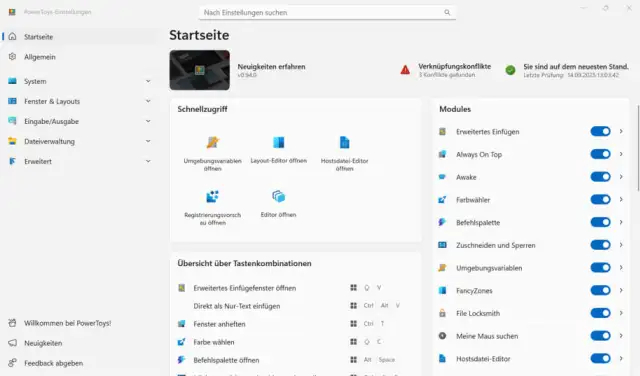640x376 pixels.
Task: Toggle the FancyZones module off
Action: click(600, 290)
